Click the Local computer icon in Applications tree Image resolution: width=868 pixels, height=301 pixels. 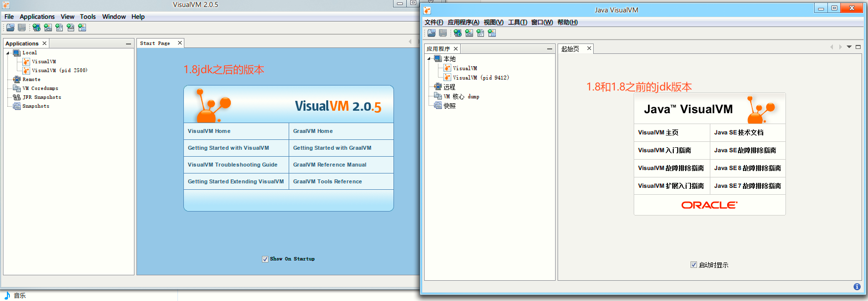click(17, 53)
